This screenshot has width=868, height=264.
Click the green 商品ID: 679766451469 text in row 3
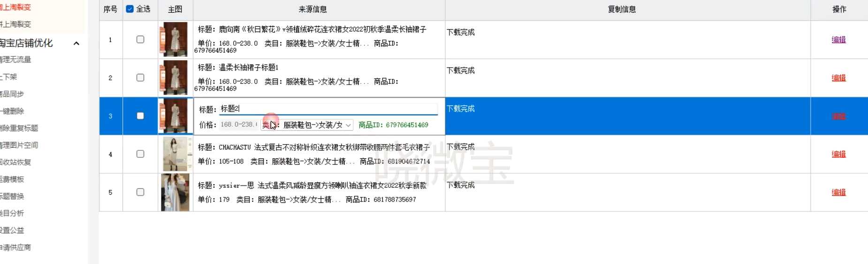click(393, 125)
